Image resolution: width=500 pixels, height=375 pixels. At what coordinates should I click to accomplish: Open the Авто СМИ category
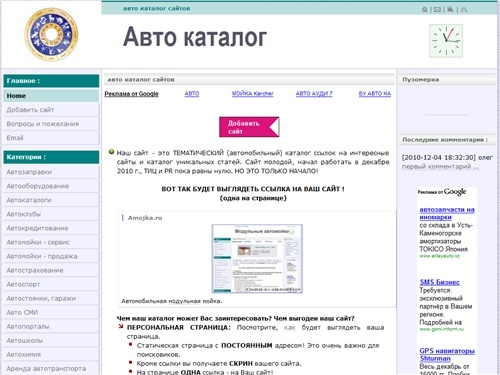[51, 312]
